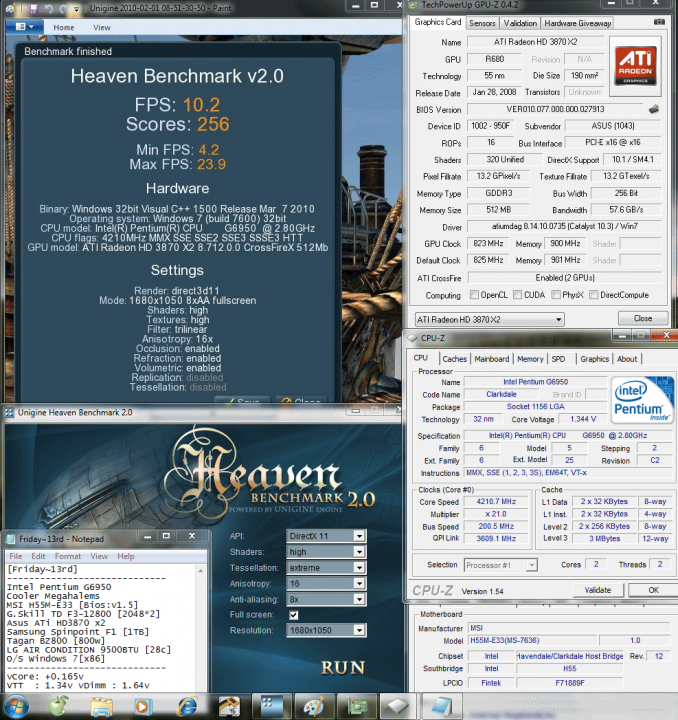Open Internet Explorer from the taskbar
The height and width of the screenshot is (720, 678).
pyautogui.click(x=187, y=707)
